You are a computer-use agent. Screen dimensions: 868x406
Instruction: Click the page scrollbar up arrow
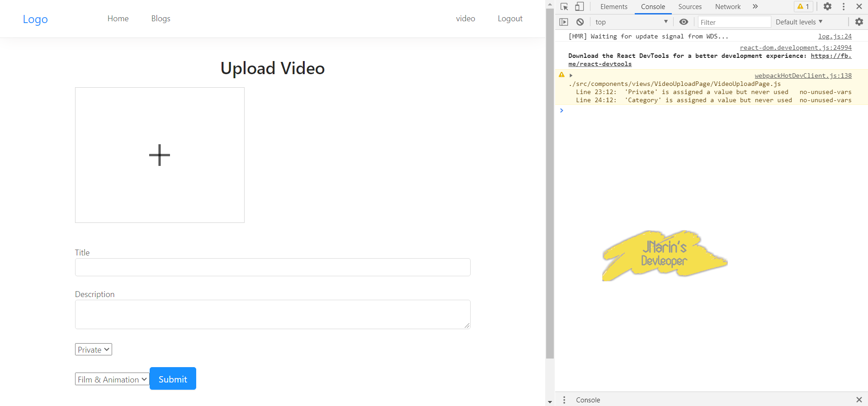point(550,4)
